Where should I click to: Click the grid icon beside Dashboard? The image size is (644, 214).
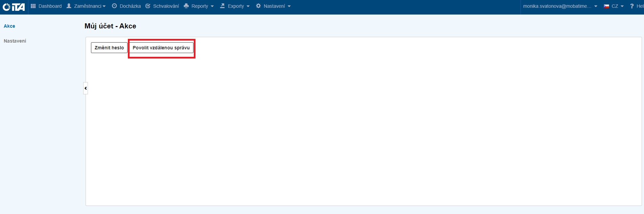coord(33,6)
